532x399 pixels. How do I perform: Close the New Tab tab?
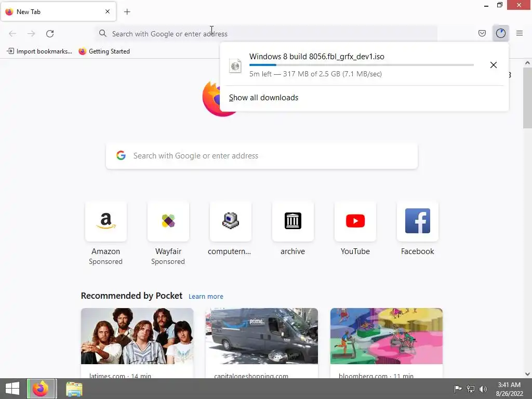click(107, 11)
